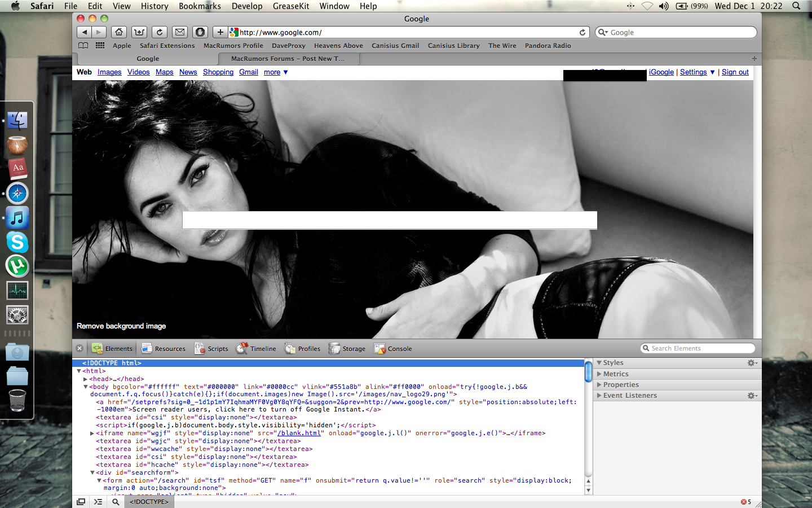
Task: Open the GreaseKit menu
Action: coord(291,6)
